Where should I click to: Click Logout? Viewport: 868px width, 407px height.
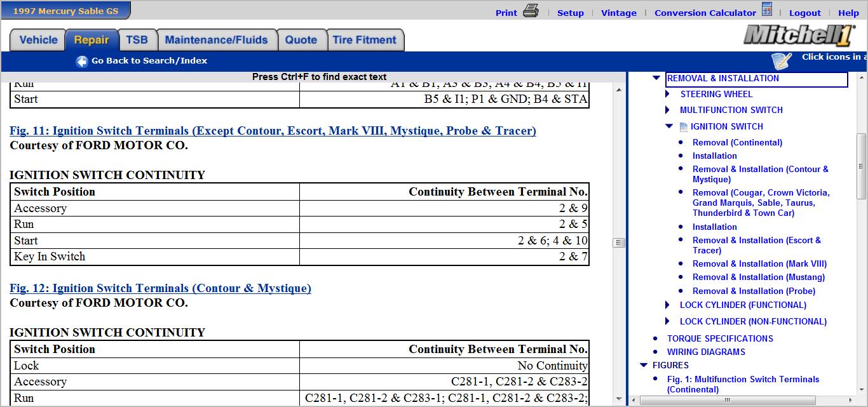pyautogui.click(x=805, y=13)
